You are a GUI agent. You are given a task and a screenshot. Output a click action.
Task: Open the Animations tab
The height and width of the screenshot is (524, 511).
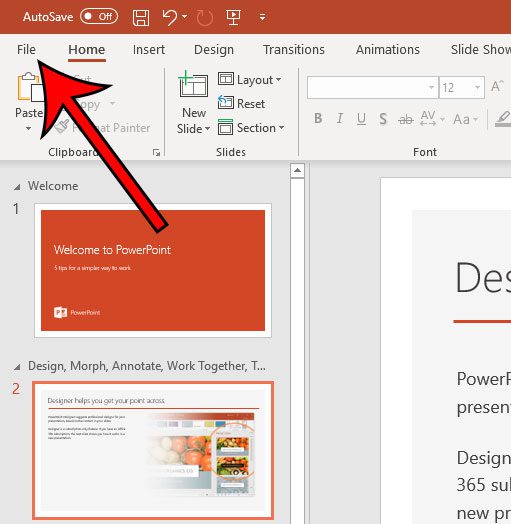pyautogui.click(x=388, y=49)
